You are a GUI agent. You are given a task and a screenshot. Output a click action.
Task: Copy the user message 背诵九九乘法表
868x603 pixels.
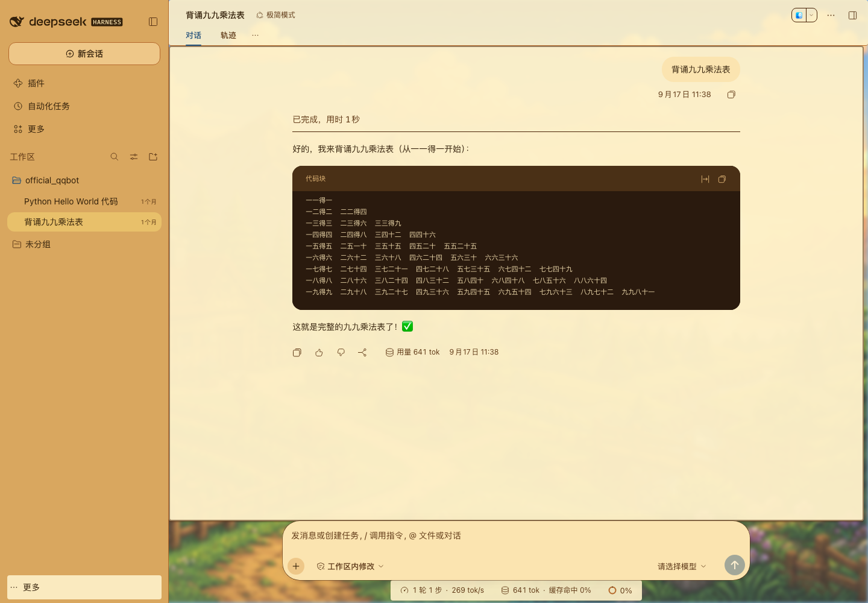731,95
